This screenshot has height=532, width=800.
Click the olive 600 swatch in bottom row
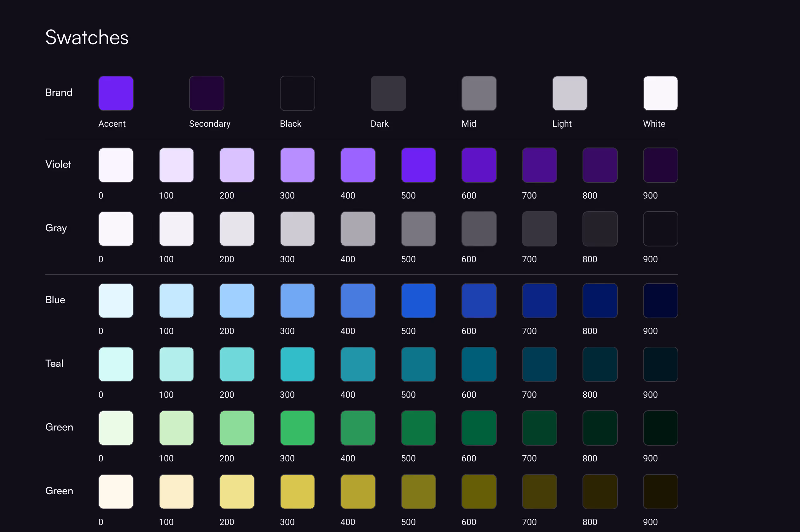point(479,492)
